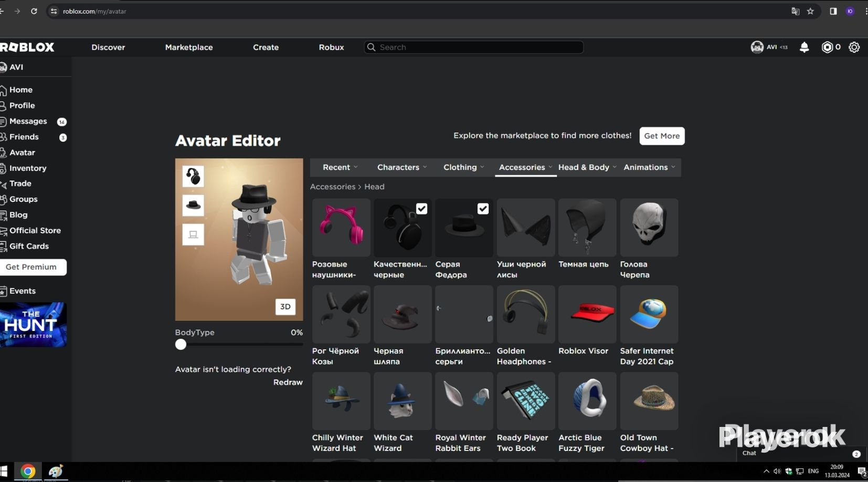Unequip the black headphones checkbox

pyautogui.click(x=421, y=209)
